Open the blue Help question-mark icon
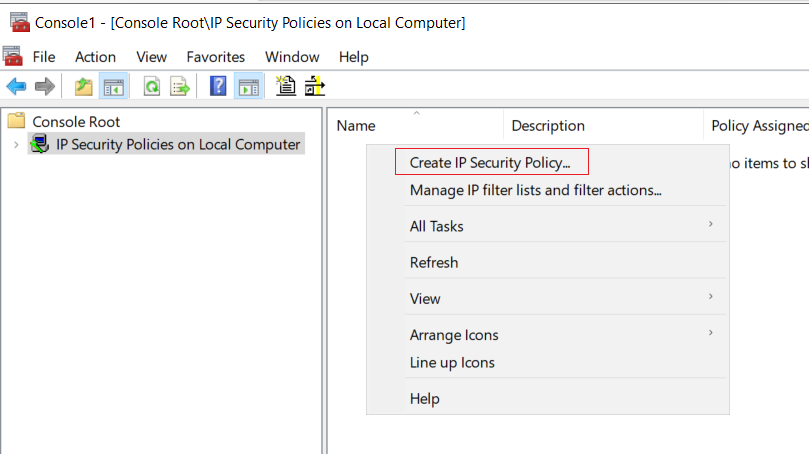809x454 pixels. tap(218, 86)
